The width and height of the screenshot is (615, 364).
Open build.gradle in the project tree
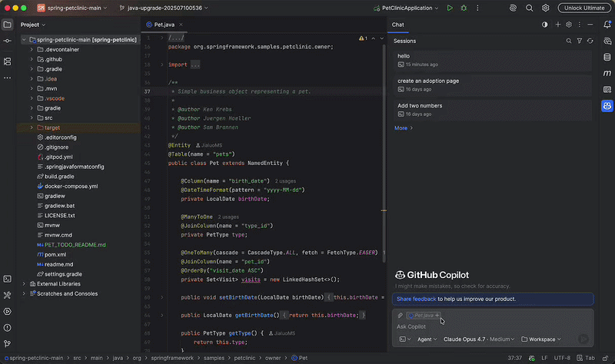59,177
